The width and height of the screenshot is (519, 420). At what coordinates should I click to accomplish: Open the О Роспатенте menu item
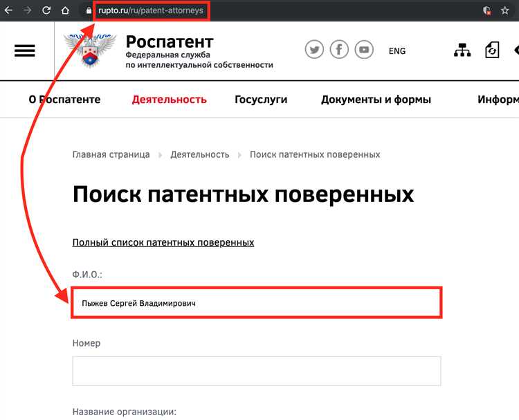pos(64,99)
